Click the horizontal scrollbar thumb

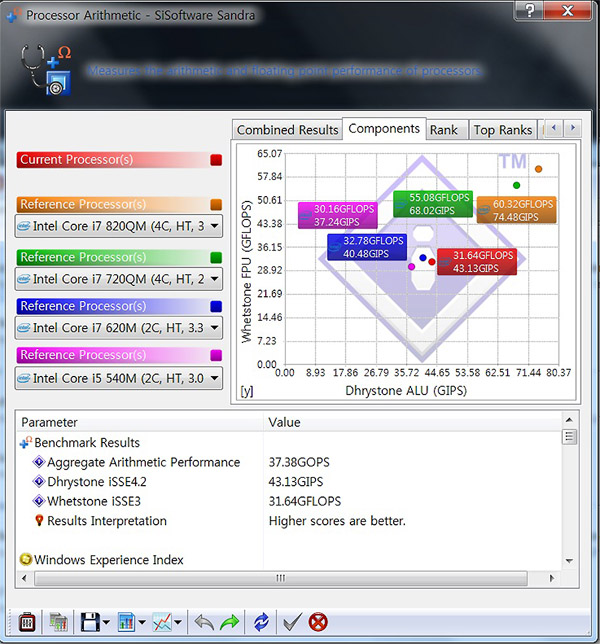tap(281, 578)
